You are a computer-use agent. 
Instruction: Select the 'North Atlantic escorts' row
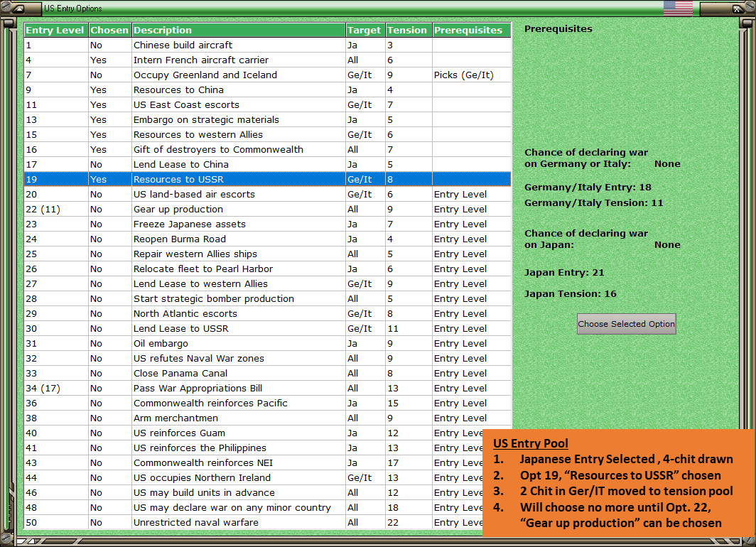(x=268, y=314)
